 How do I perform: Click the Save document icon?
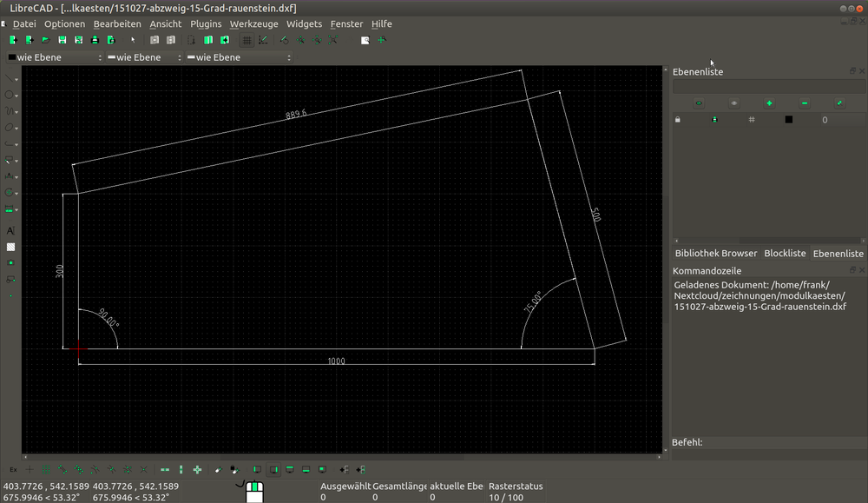[x=62, y=40]
